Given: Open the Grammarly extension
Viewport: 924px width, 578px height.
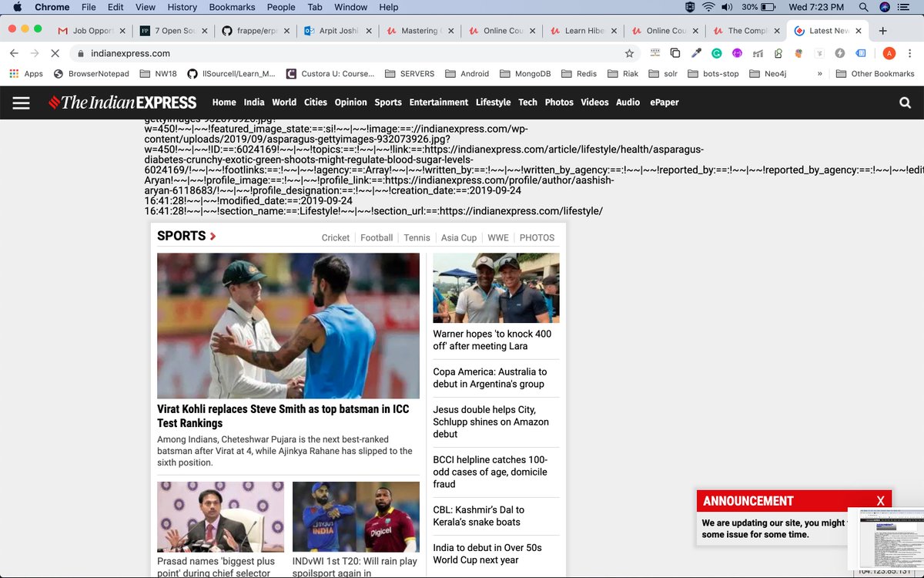Looking at the screenshot, I should (716, 54).
